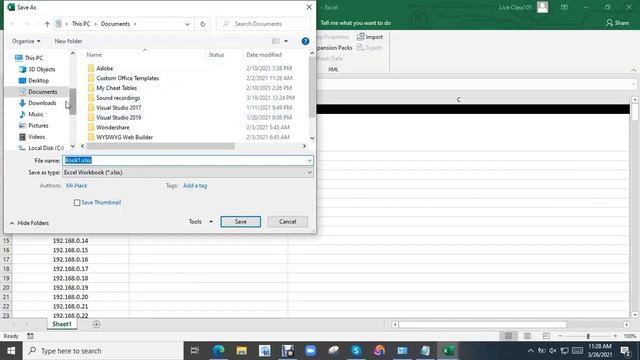Select the WYSIWYG Web Builder folder
The image size is (640, 360).
click(x=124, y=137)
